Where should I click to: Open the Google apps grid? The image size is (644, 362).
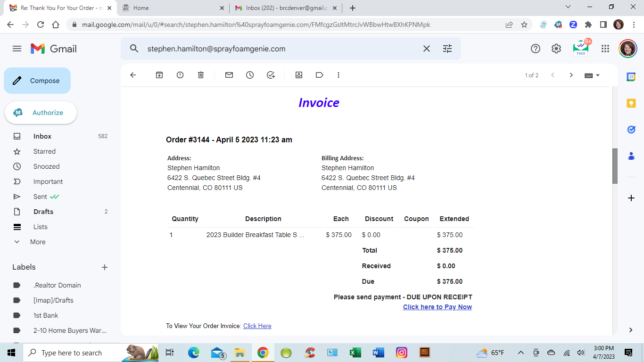[x=605, y=49]
